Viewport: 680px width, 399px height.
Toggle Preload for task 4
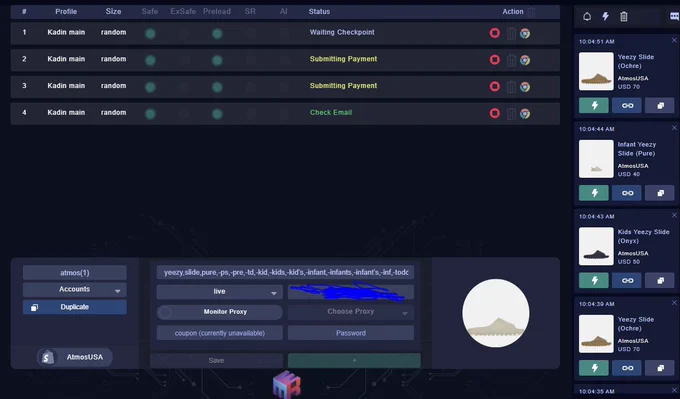[217, 114]
